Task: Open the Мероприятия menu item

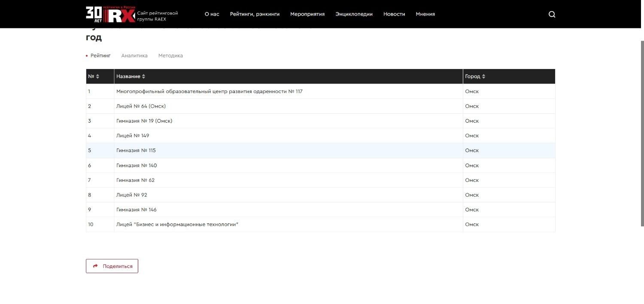Action: 307,14
